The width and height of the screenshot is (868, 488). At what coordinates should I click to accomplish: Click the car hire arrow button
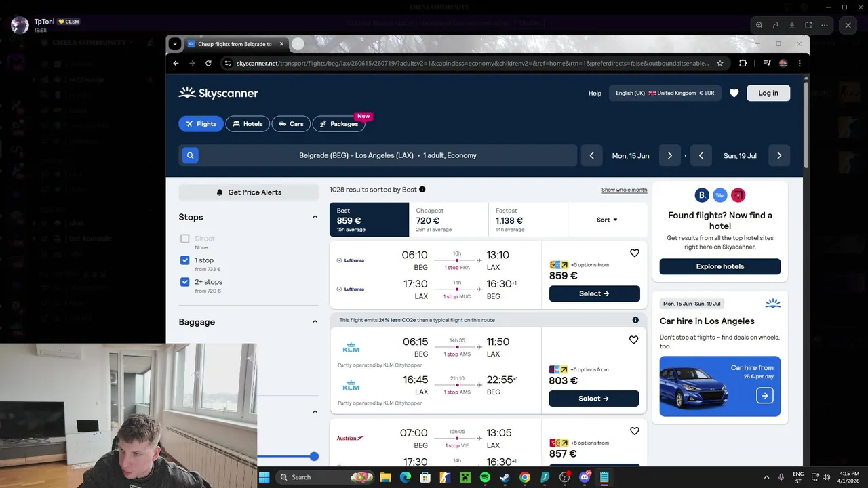[764, 396]
